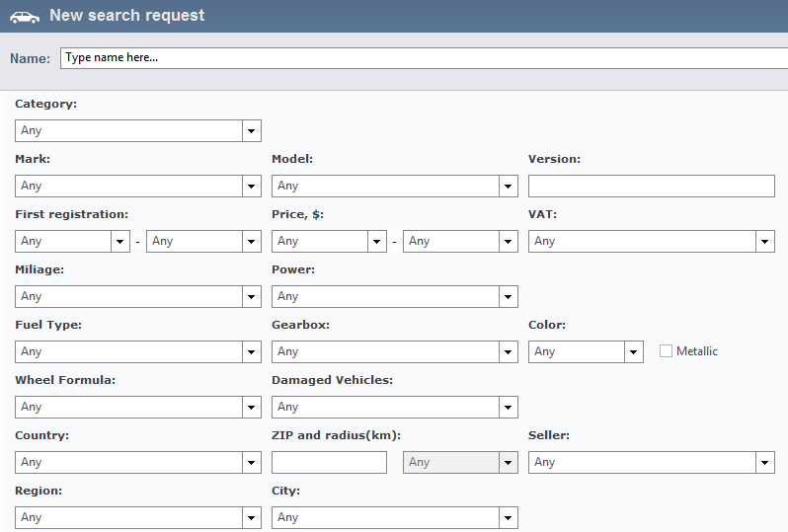Expand the Wheel Formula dropdown

click(138, 407)
